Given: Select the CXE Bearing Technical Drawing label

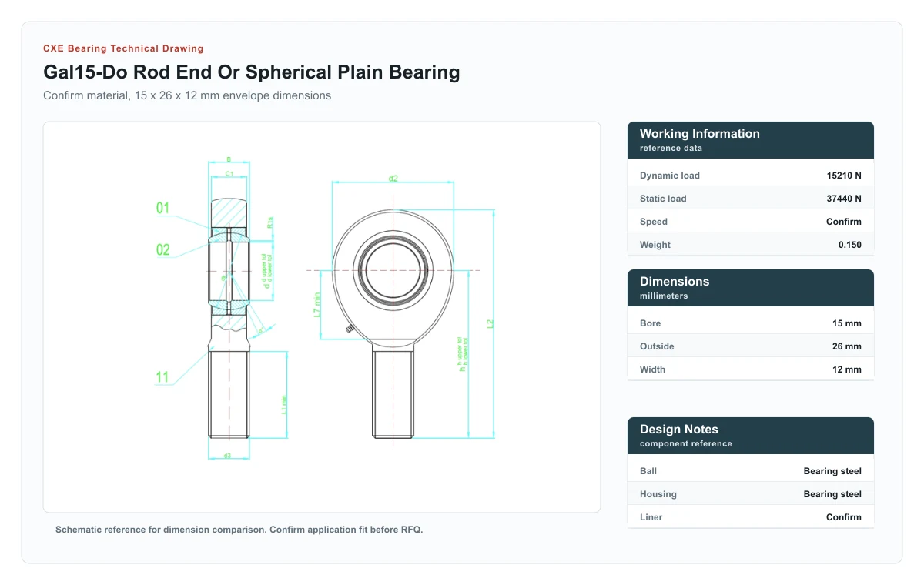Looking at the screenshot, I should tap(123, 48).
